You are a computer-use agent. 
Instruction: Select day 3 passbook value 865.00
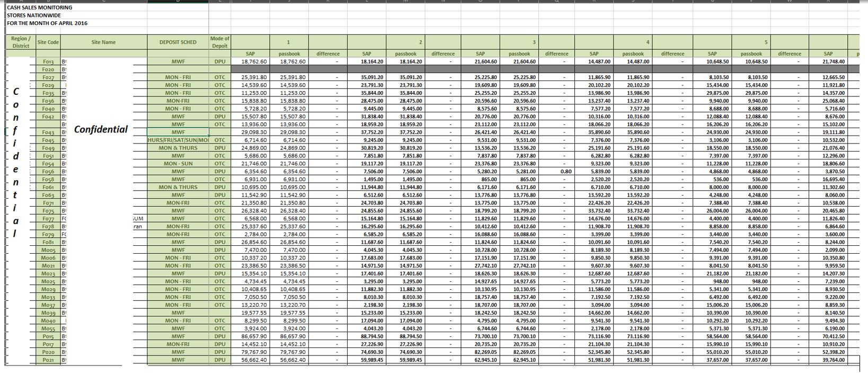click(519, 180)
